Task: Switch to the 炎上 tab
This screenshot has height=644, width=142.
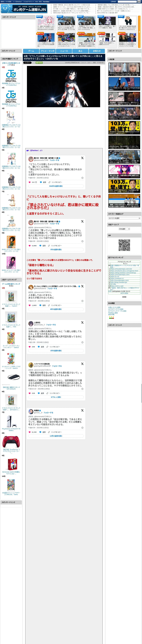Action: (x=80, y=51)
